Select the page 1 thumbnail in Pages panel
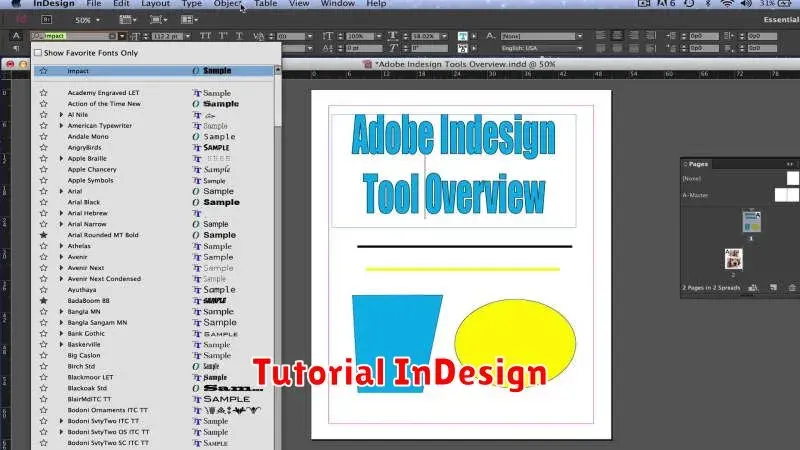Image resolution: width=800 pixels, height=450 pixels. point(751,221)
